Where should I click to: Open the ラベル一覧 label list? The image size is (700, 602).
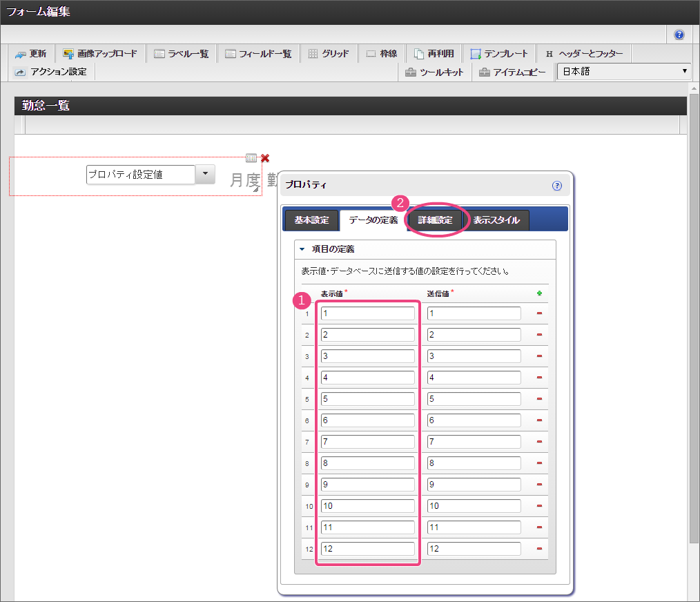(182, 54)
